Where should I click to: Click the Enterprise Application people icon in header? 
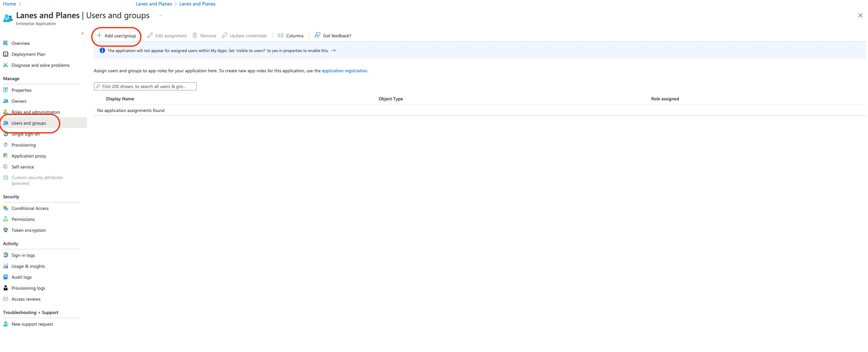point(8,18)
